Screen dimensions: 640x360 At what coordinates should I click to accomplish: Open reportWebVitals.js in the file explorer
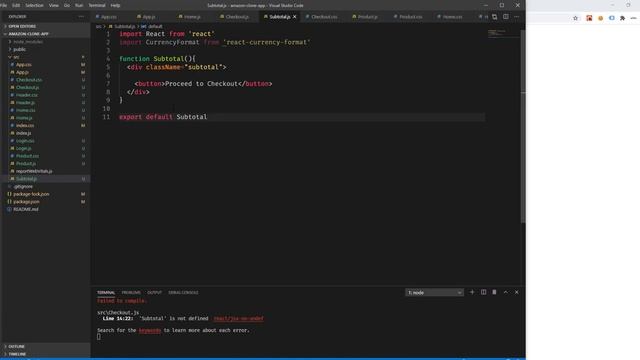34,171
